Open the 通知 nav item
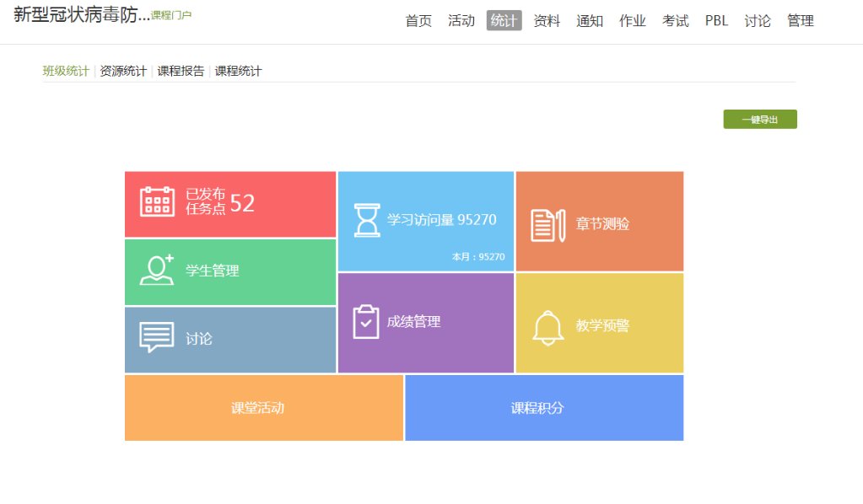863x504 pixels. 590,21
